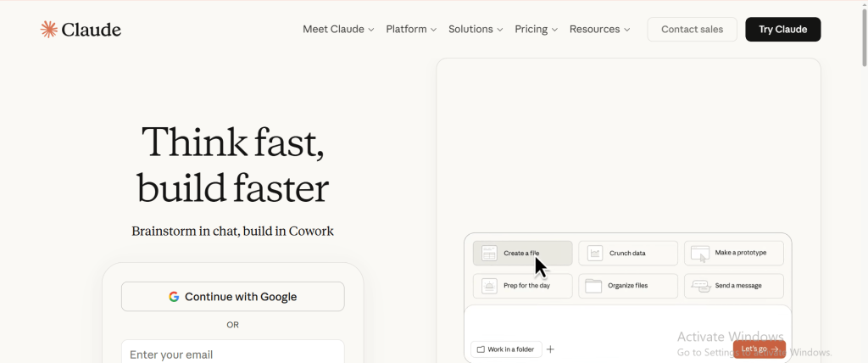Click the folder icon in Work in a folder

(481, 349)
